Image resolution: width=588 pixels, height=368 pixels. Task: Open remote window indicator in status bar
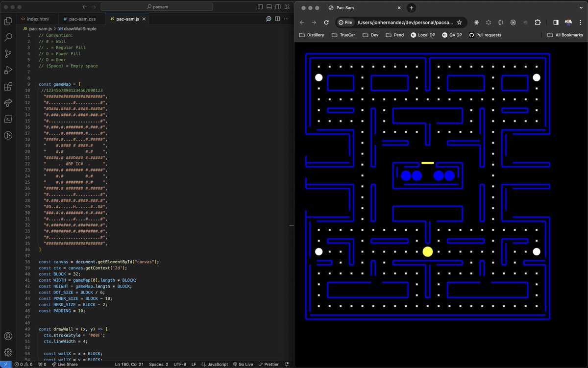pos(5,364)
